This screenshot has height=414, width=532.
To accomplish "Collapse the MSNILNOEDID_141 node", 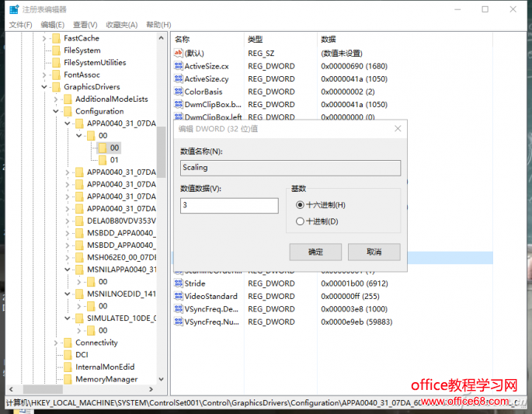I will click(x=68, y=294).
